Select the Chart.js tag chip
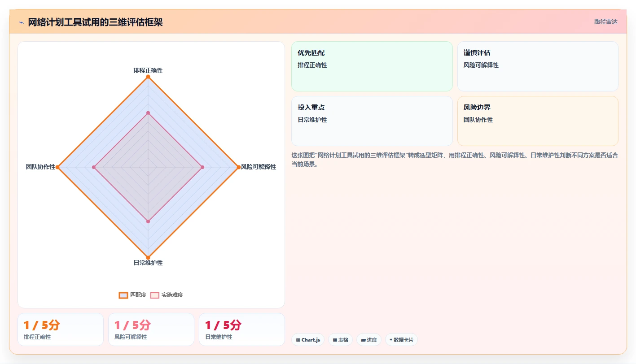 click(308, 340)
